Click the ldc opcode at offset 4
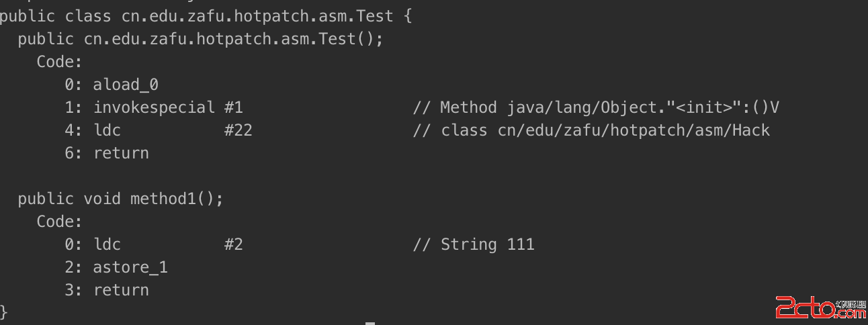 (x=107, y=130)
